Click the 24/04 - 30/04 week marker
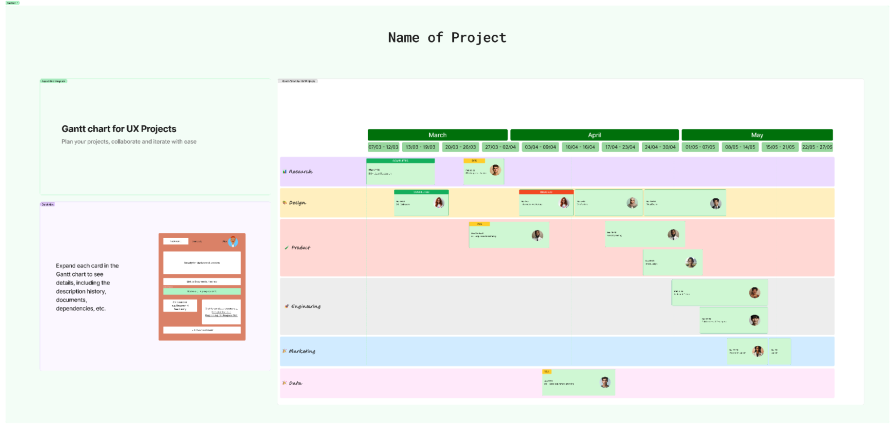Viewport: 895px width, 429px height. pos(659,147)
